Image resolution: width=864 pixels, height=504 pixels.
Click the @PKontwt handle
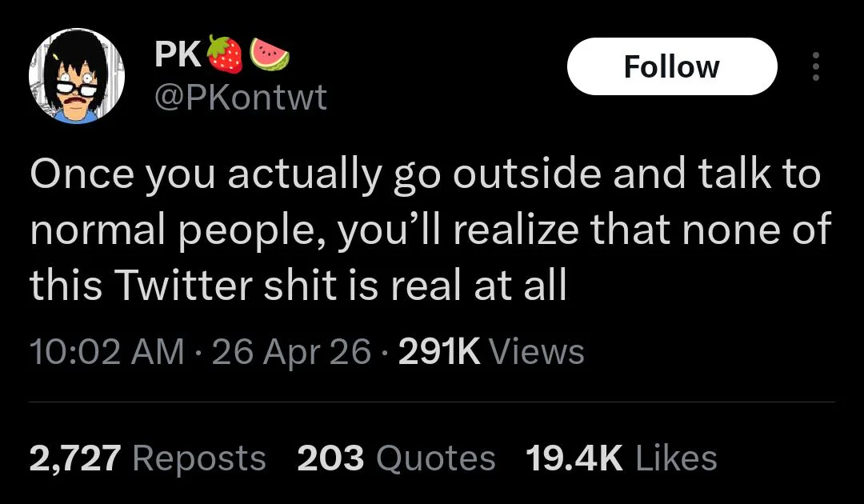(238, 98)
